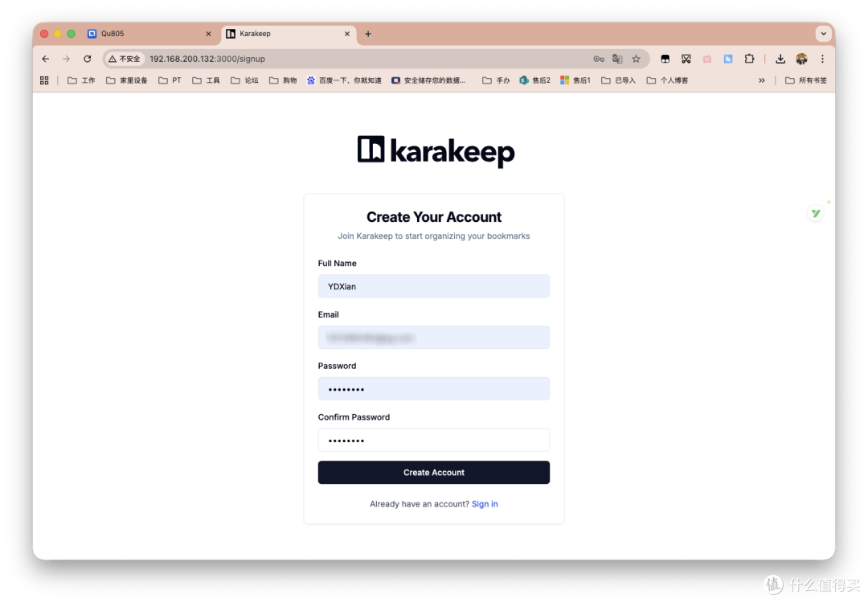Viewport: 868px width, 603px height.
Task: Click the screenshot scissors extension icon
Action: point(686,59)
